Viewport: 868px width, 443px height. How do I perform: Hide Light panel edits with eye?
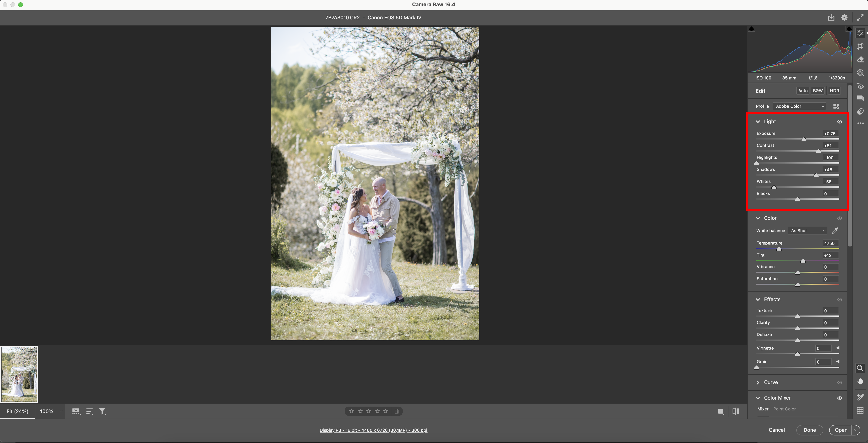[x=839, y=122]
